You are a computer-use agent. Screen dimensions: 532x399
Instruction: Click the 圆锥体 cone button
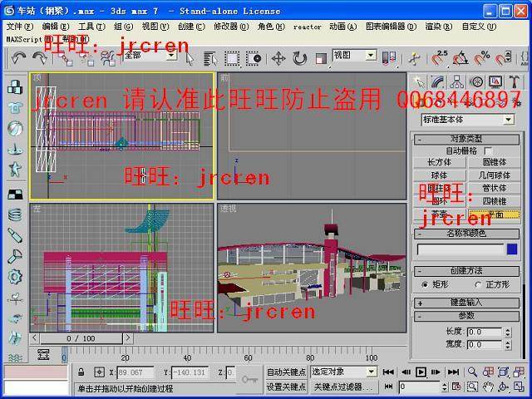pos(495,163)
